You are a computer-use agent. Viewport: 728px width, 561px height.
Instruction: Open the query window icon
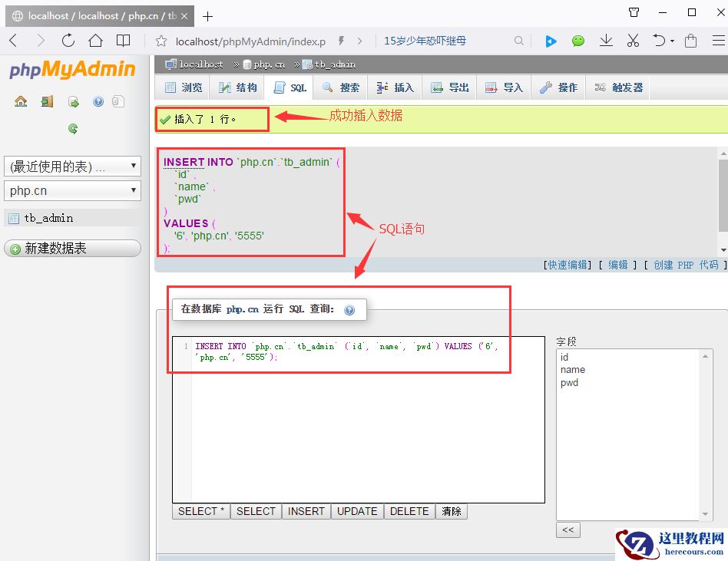point(74,101)
